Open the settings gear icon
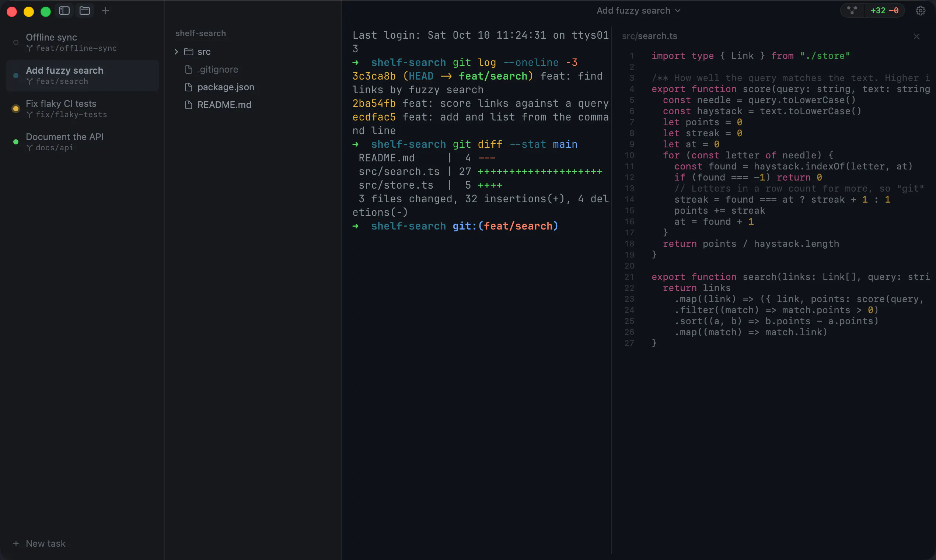936x560 pixels. tap(921, 11)
